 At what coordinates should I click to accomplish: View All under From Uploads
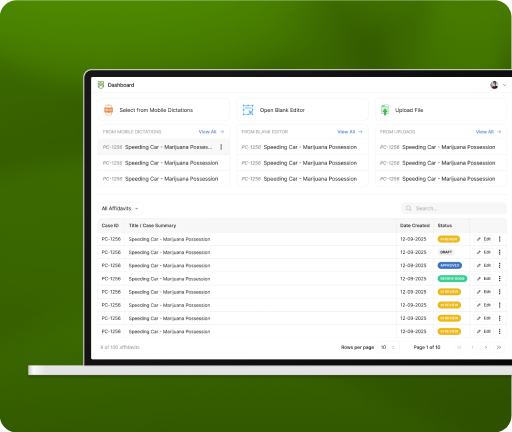click(x=488, y=132)
